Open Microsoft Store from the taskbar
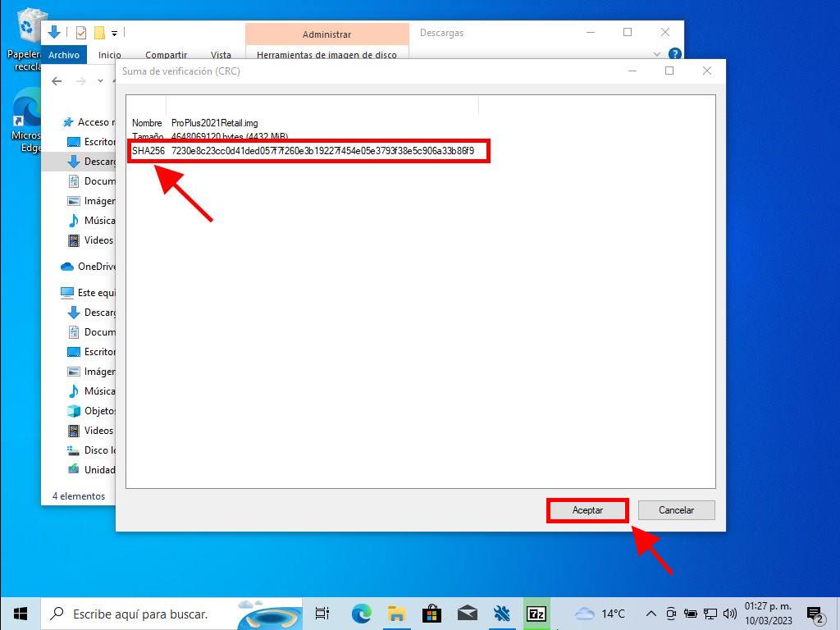 [431, 614]
